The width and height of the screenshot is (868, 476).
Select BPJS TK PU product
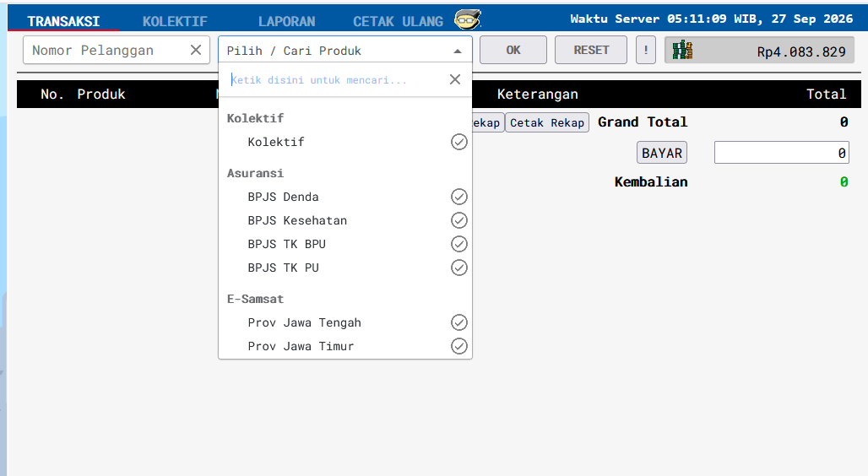(x=345, y=268)
